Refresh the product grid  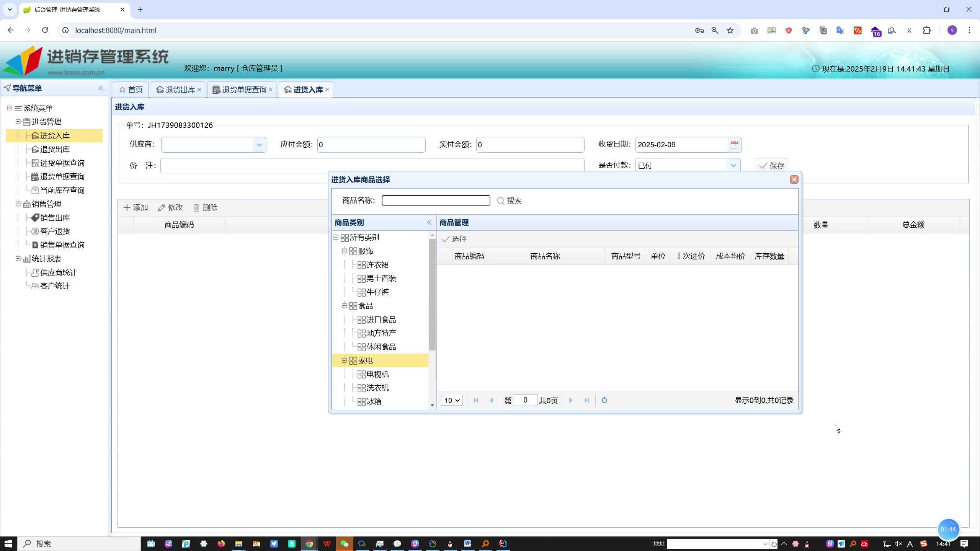[x=604, y=400]
